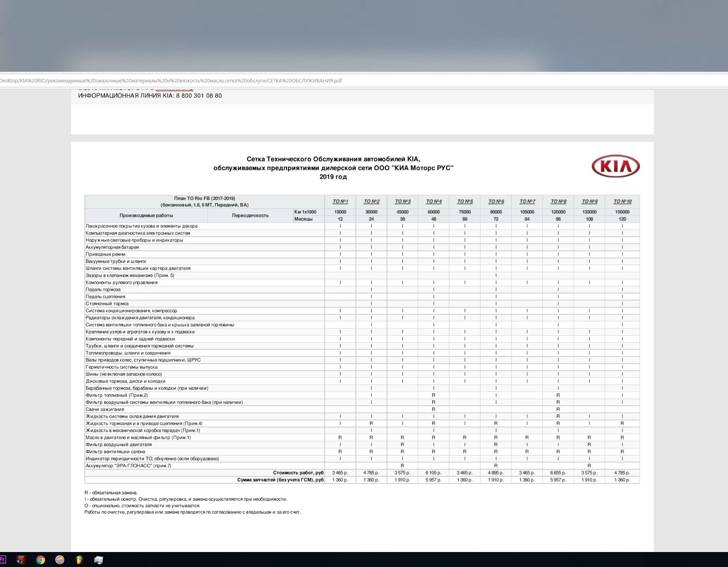Select the 'ТО №2' column header
728x567 pixels.
click(371, 201)
